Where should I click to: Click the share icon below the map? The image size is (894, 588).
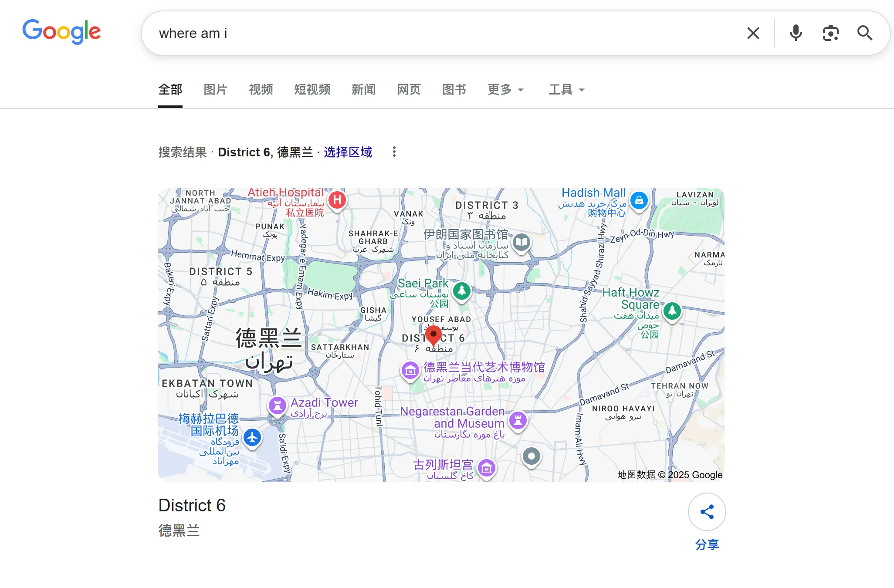pos(707,512)
